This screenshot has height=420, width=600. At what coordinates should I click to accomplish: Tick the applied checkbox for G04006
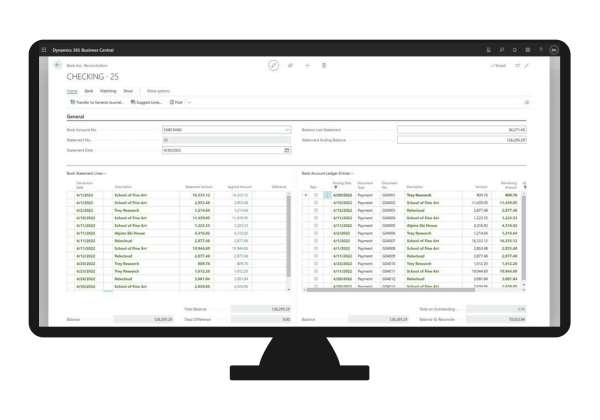[316, 233]
